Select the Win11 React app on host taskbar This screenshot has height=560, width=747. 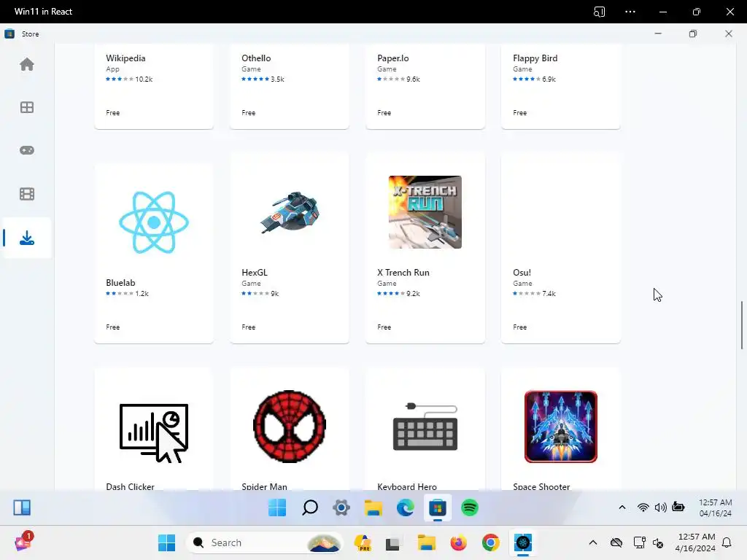(522, 542)
